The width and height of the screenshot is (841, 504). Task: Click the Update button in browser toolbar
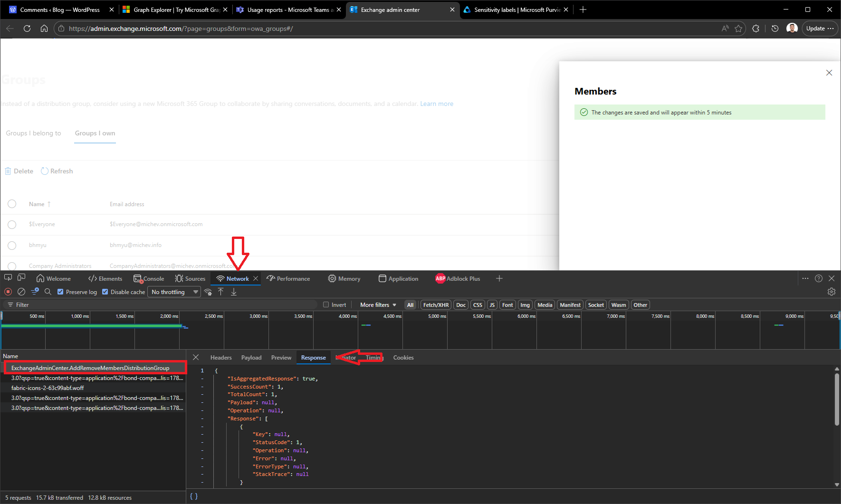coord(820,29)
